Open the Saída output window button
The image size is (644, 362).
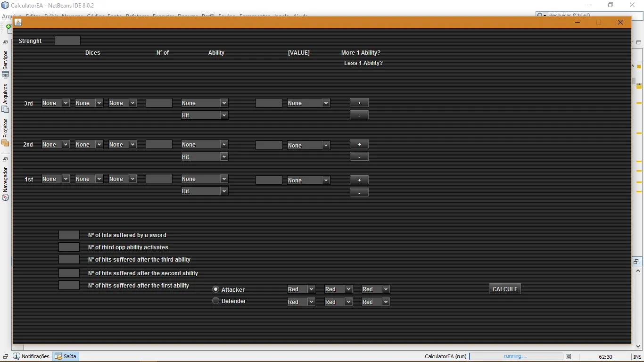click(66, 356)
